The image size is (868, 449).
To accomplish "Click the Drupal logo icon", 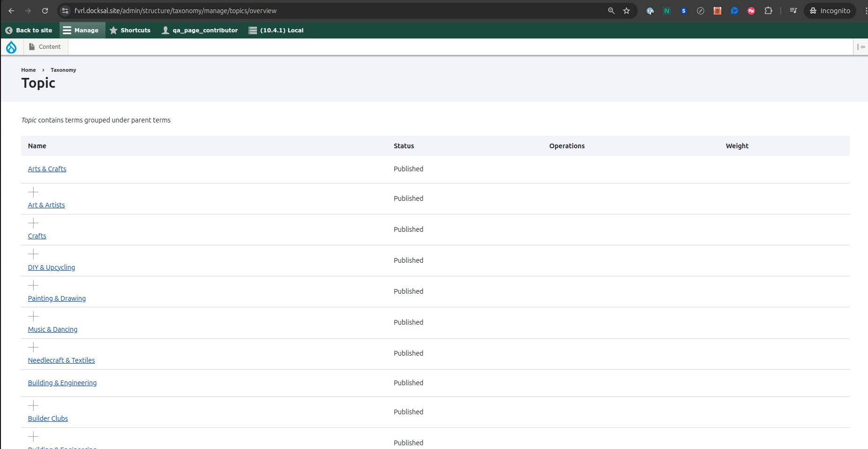I will [11, 46].
